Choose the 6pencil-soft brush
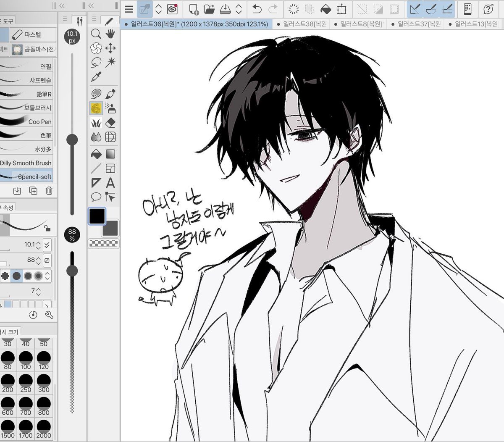504x442 pixels. 26,176
